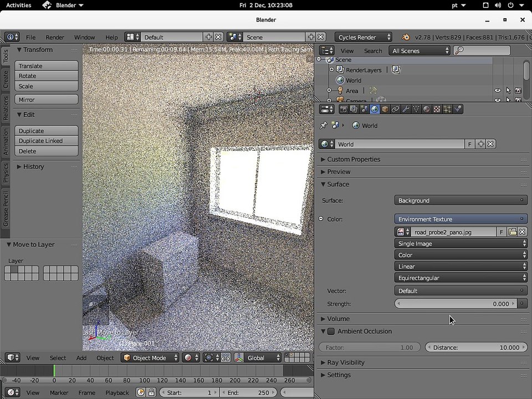Open the Help menu

(x=111, y=37)
